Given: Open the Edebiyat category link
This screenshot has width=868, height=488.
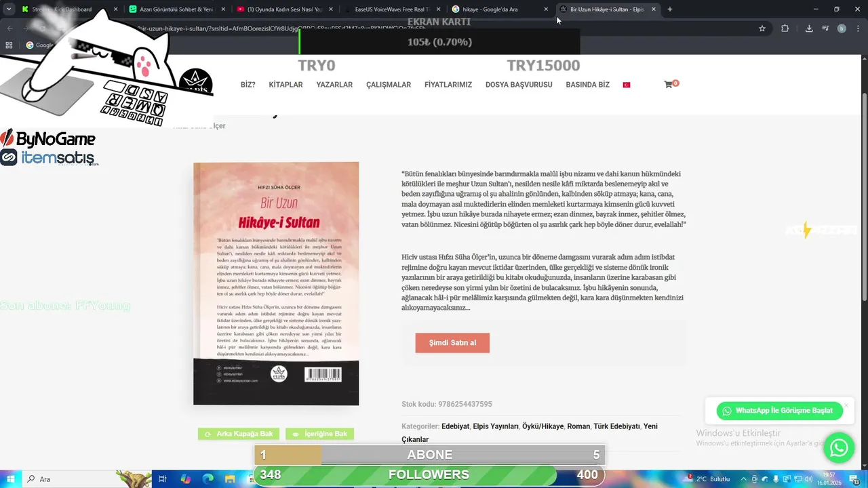Looking at the screenshot, I should pyautogui.click(x=455, y=426).
